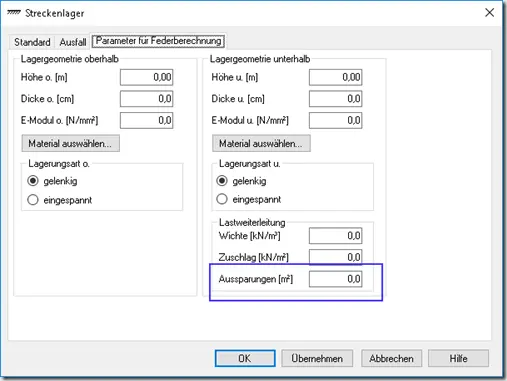This screenshot has height=381, width=507.
Task: Click the E-Modul u. [N/mm²] label
Action: tap(250, 120)
